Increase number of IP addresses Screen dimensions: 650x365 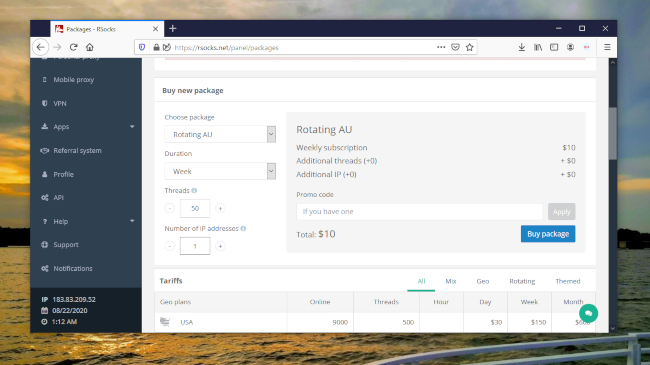(x=221, y=246)
